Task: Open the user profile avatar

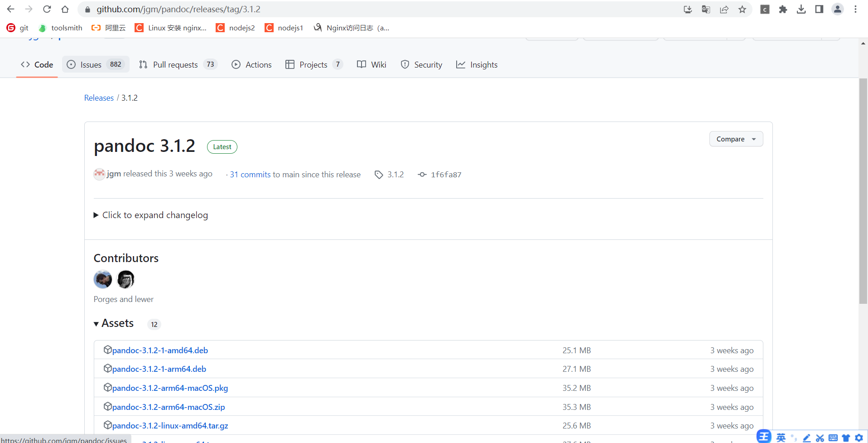Action: tap(838, 9)
